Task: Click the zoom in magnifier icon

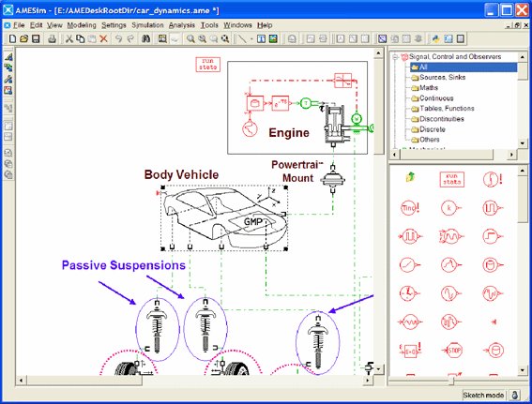Action: pyautogui.click(x=190, y=39)
